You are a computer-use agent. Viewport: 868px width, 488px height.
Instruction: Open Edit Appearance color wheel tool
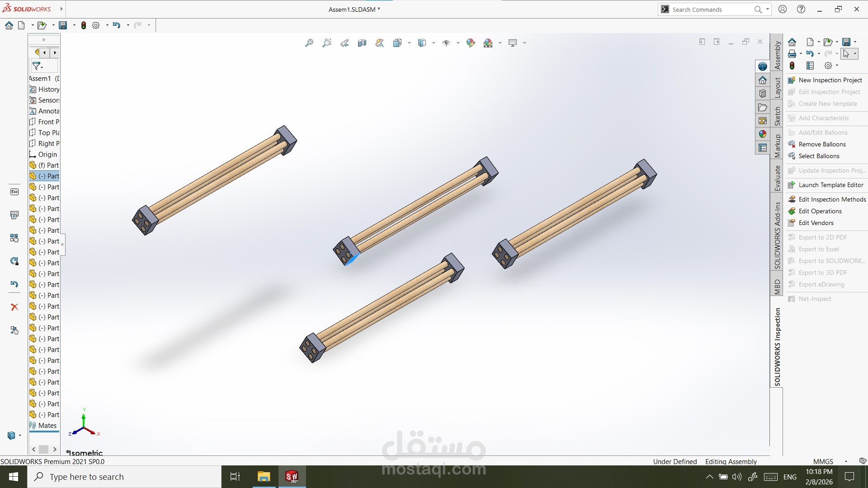click(x=471, y=43)
